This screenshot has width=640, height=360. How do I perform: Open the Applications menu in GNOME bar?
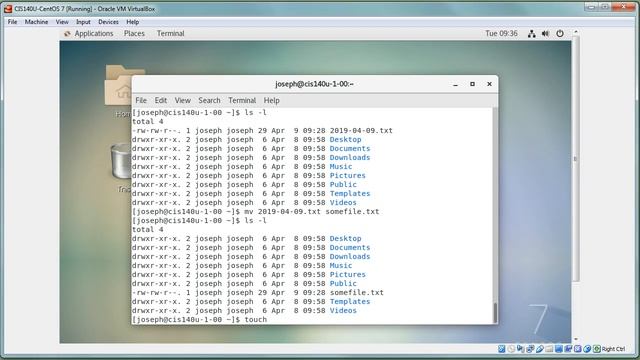click(x=93, y=33)
